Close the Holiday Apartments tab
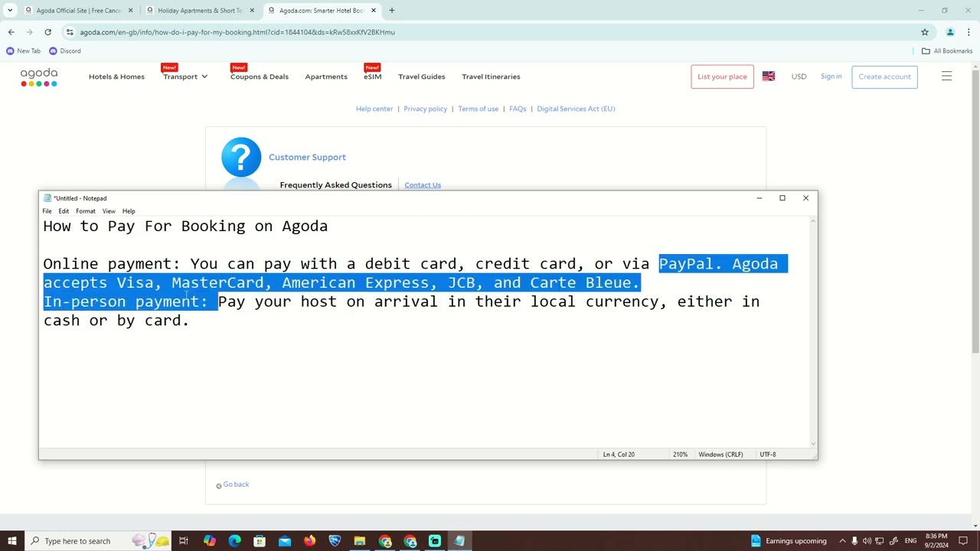The height and width of the screenshot is (551, 980). pos(252,11)
